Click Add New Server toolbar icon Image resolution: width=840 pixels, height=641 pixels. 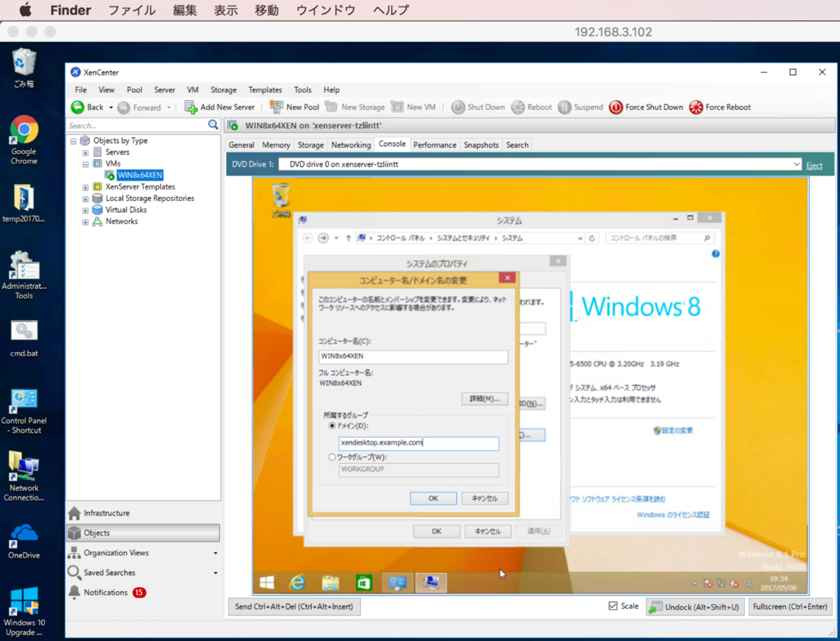[x=190, y=108]
